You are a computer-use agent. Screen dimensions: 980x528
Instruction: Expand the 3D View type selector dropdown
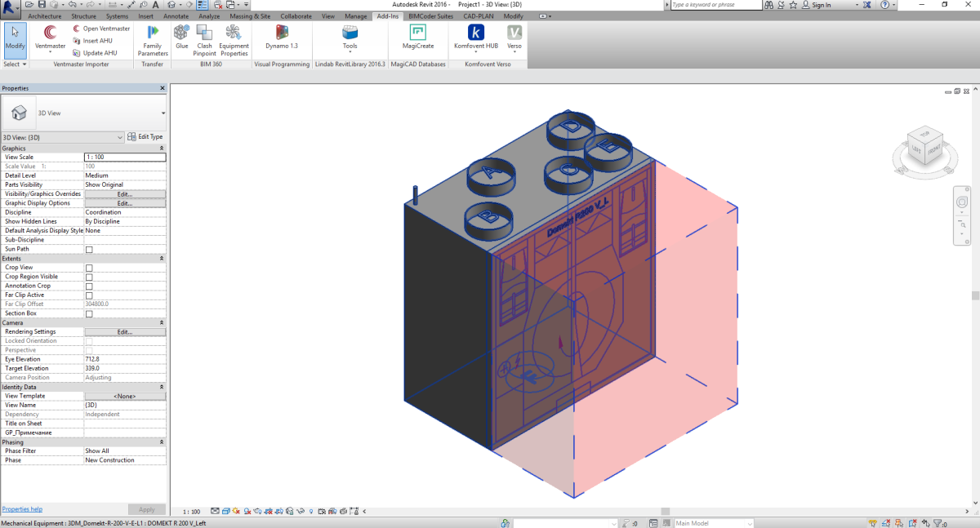163,113
